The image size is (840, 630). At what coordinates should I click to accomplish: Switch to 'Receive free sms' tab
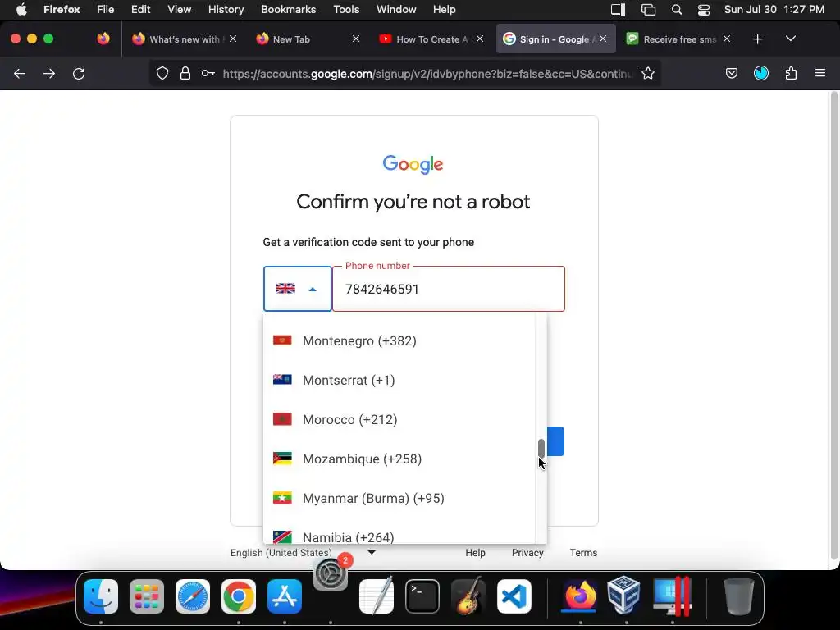[x=679, y=39]
